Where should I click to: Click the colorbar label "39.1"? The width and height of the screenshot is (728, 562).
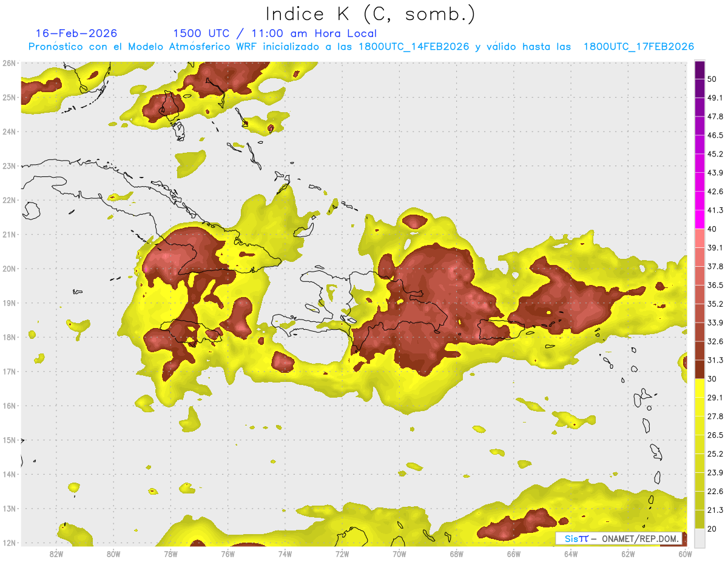(x=714, y=247)
